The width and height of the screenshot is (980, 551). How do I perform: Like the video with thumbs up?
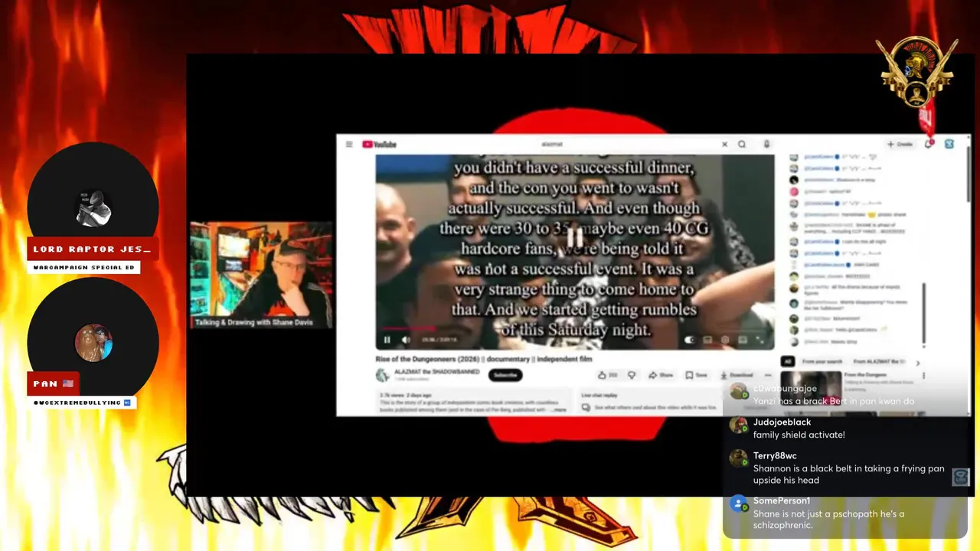pos(607,375)
